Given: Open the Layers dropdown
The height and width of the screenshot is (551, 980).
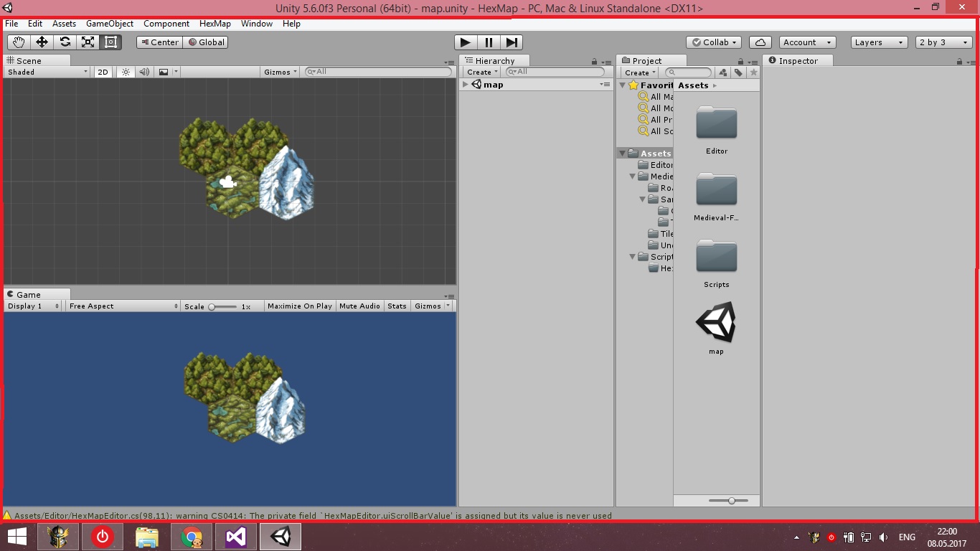Looking at the screenshot, I should (x=880, y=42).
